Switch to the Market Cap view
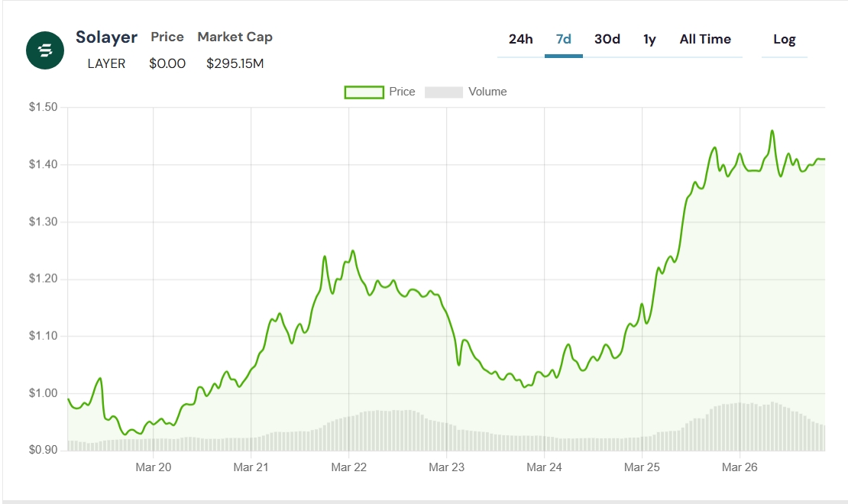848x504 pixels. (x=235, y=37)
